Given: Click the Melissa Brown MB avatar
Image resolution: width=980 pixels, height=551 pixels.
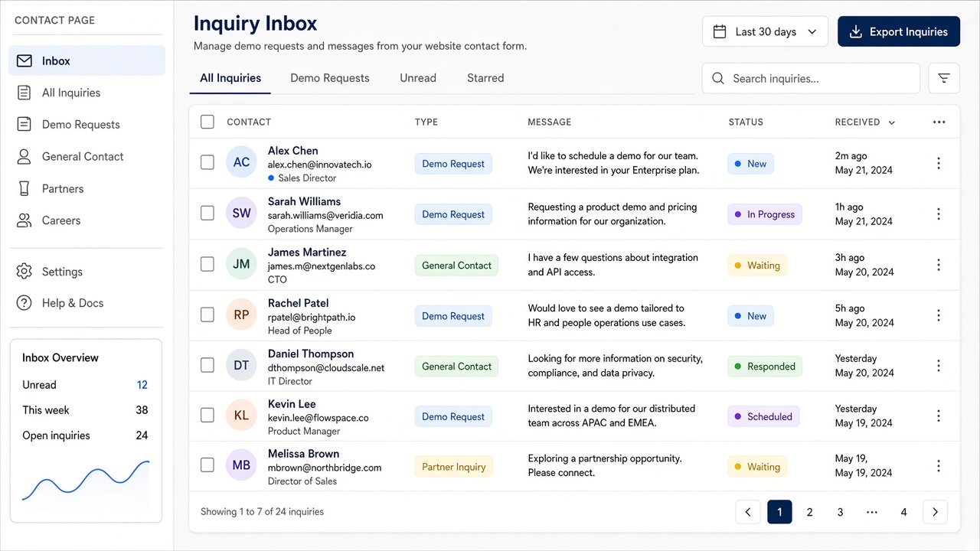Looking at the screenshot, I should coord(241,465).
